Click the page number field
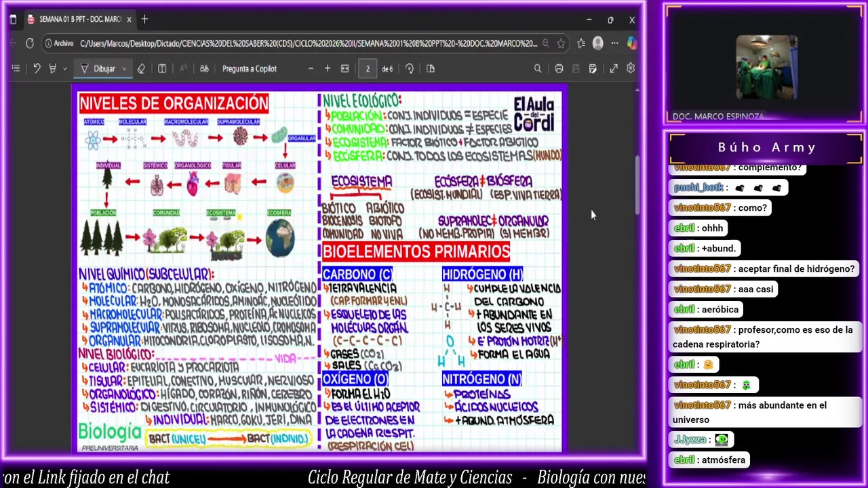The height and width of the screenshot is (488, 868). 368,68
